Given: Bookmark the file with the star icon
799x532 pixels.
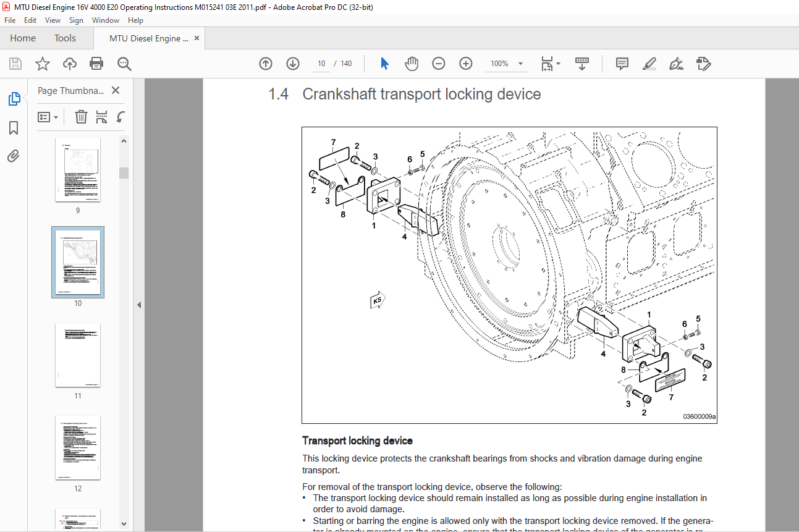Looking at the screenshot, I should [43, 64].
